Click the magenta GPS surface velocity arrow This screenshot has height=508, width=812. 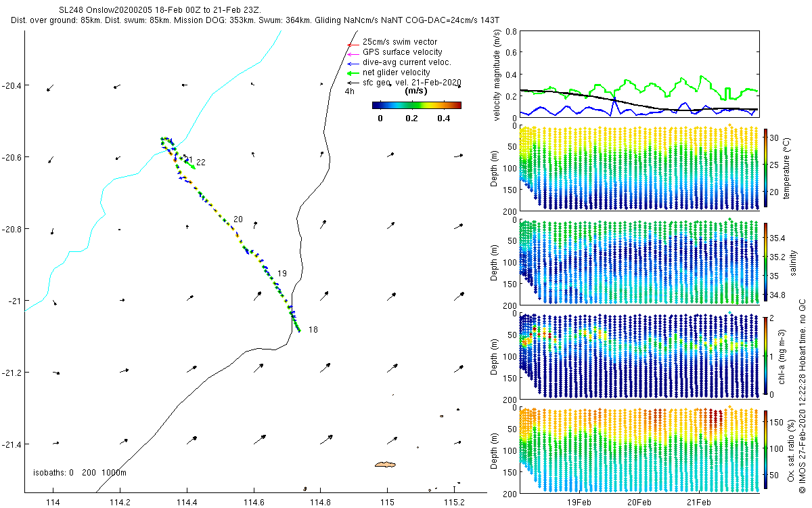pos(352,54)
